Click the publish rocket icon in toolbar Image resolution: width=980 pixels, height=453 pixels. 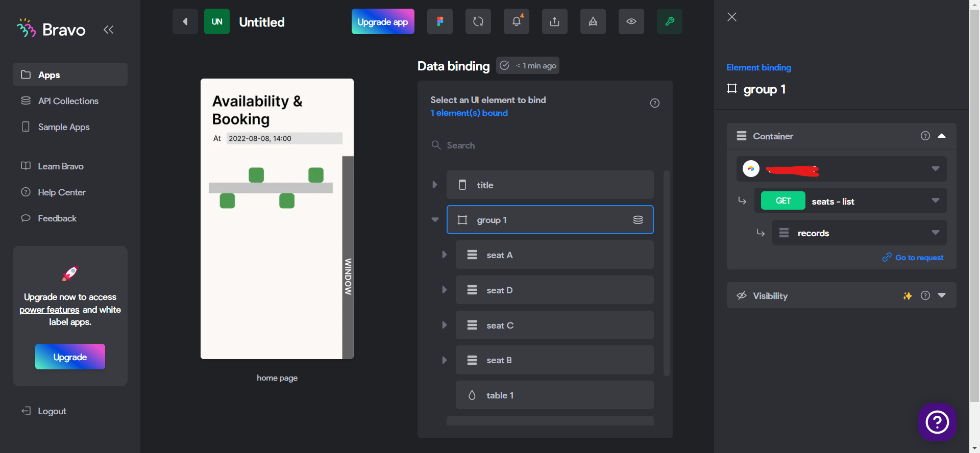(x=593, y=21)
